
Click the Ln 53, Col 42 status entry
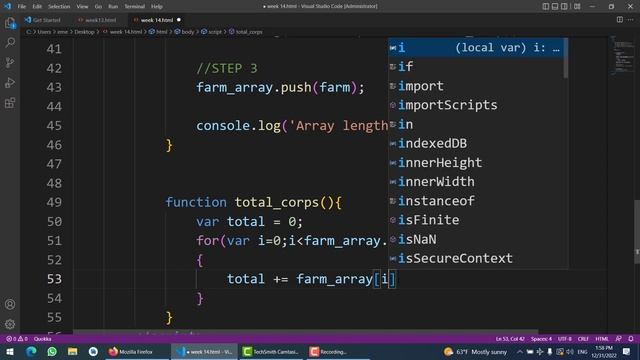(510, 339)
